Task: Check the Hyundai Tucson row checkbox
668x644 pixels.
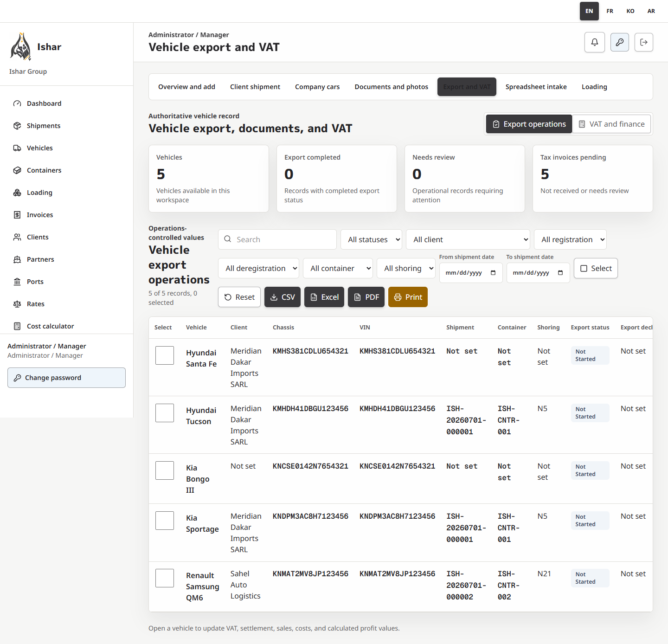Action: point(165,413)
